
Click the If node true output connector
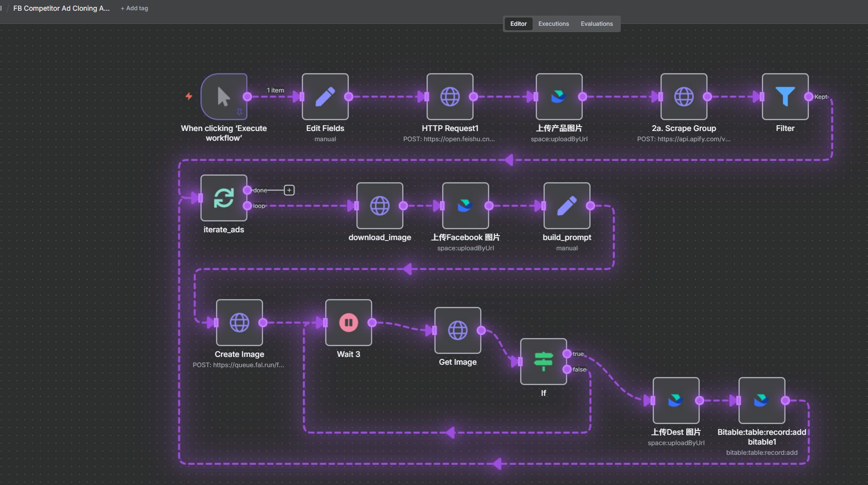tap(567, 354)
